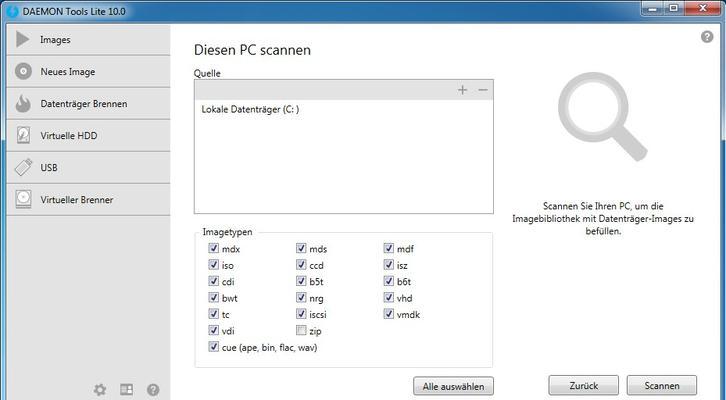
Task: Toggle the mds checkbox
Action: [x=301, y=248]
